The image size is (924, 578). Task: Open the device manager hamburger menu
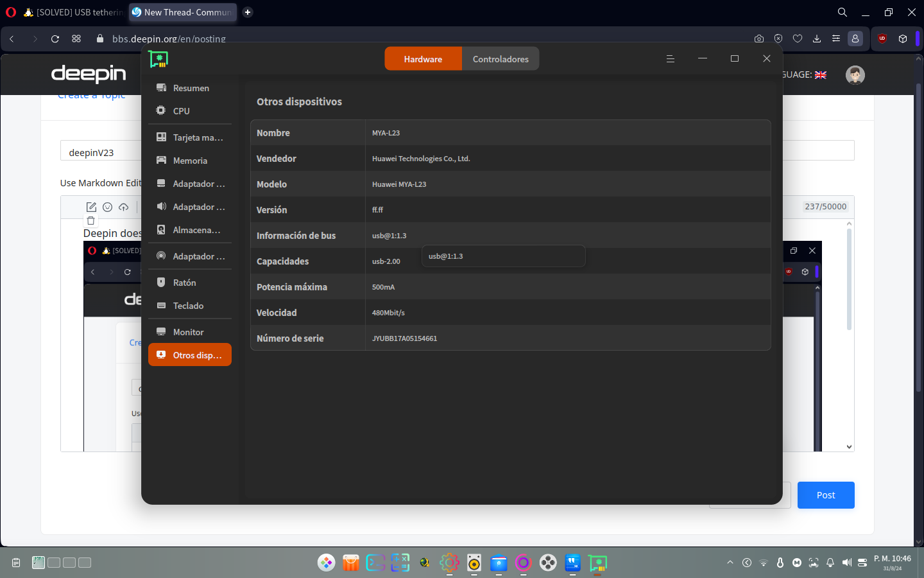coord(671,58)
